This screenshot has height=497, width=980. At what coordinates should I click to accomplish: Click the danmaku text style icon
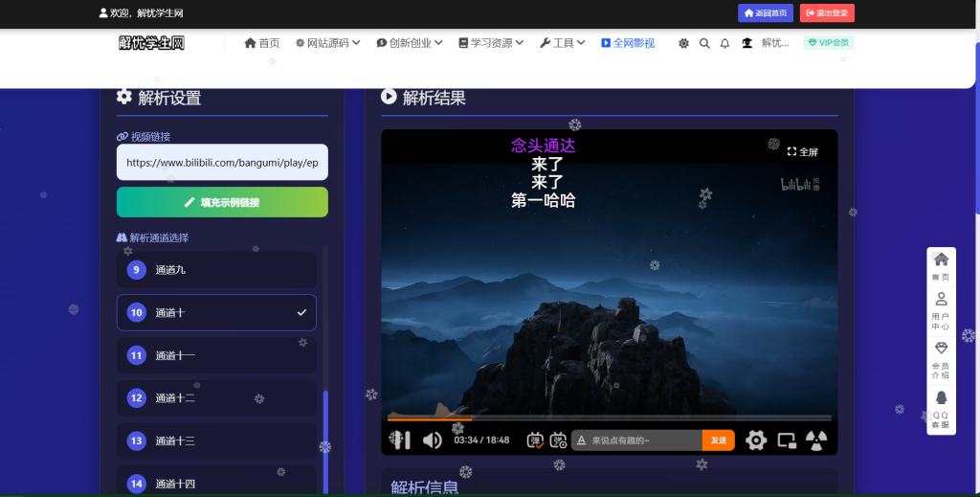point(581,441)
